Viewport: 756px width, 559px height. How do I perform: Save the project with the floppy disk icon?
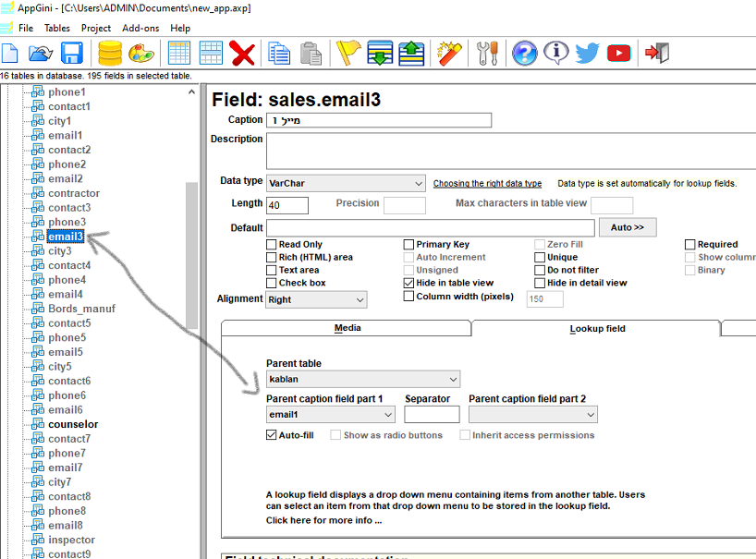tap(72, 53)
